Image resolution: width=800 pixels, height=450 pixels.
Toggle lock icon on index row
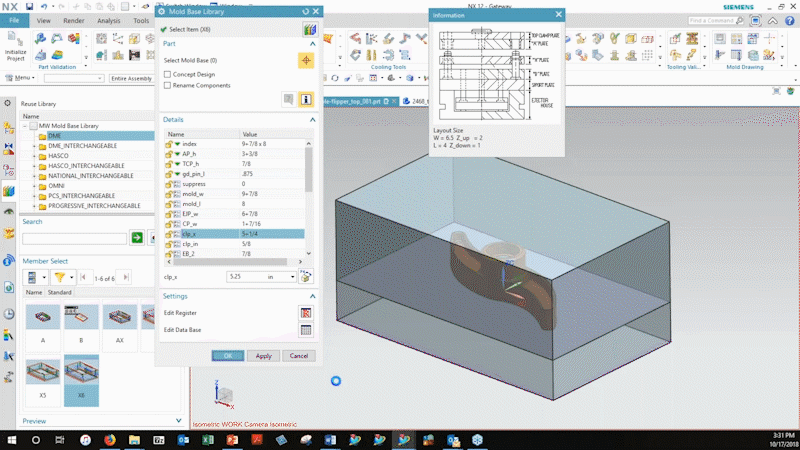(x=168, y=144)
